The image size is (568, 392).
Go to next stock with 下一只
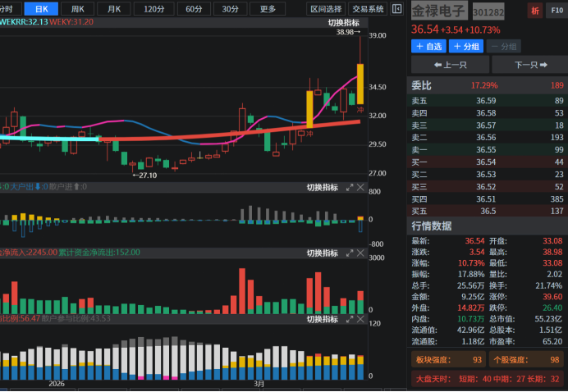click(530, 65)
